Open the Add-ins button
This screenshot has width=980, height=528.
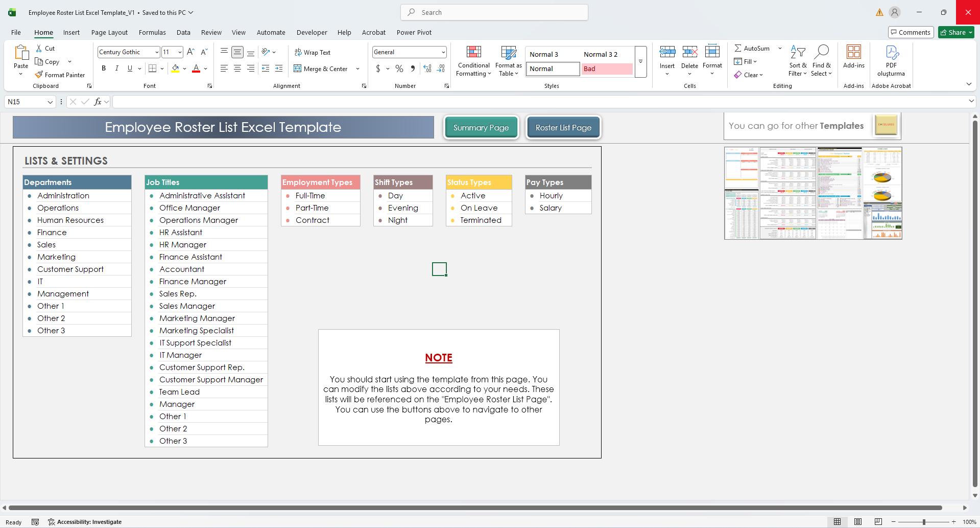pos(853,57)
